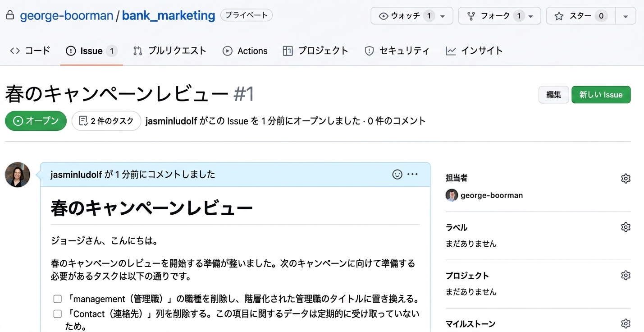Open the マイルストーン settings gear
644x332 pixels.
click(x=626, y=323)
